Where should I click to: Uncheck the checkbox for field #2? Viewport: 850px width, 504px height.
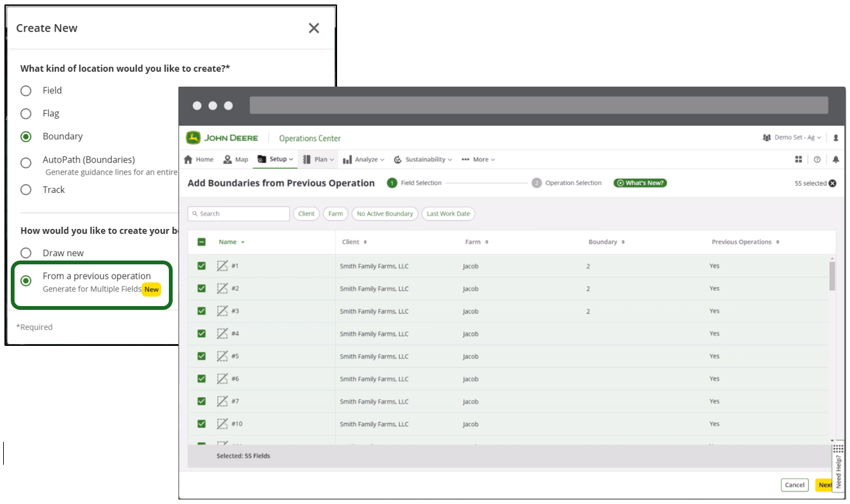(x=202, y=288)
